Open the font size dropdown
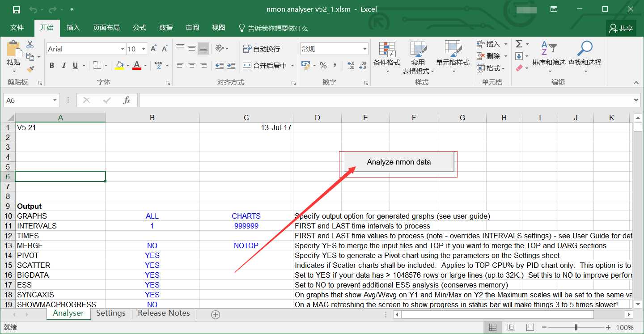Image resolution: width=644 pixels, height=334 pixels. pyautogui.click(x=144, y=49)
